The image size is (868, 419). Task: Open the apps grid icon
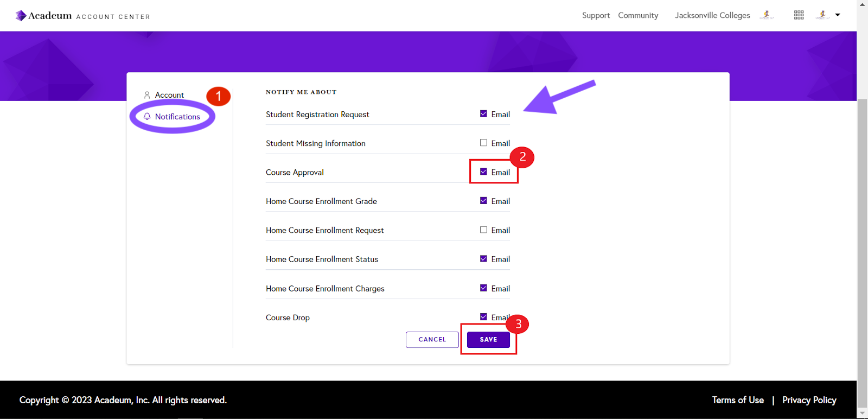pyautogui.click(x=799, y=15)
